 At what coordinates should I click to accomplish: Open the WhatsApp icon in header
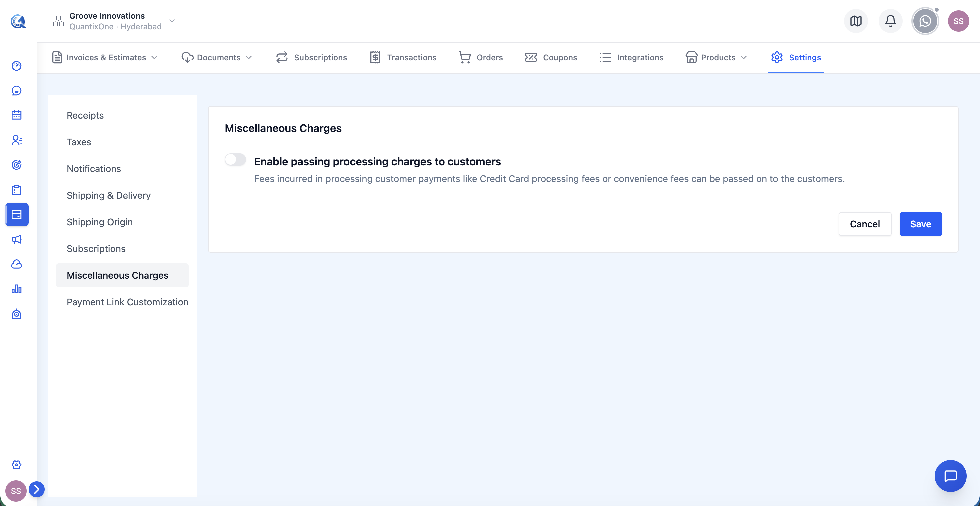point(925,21)
